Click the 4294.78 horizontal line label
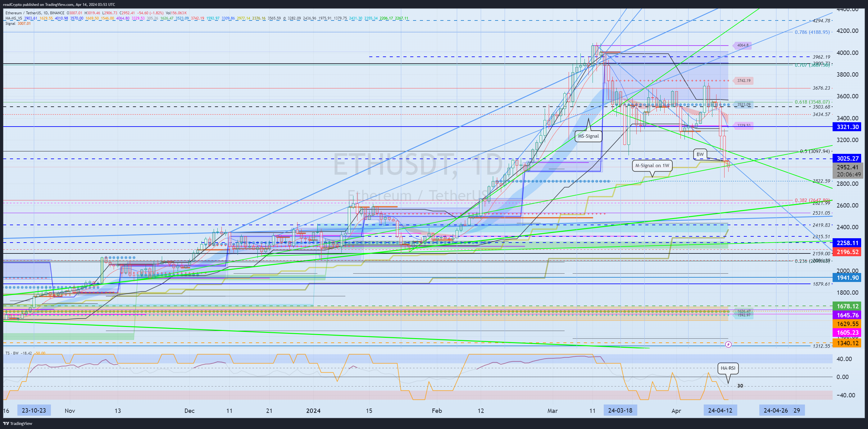868x429 pixels. (821, 21)
